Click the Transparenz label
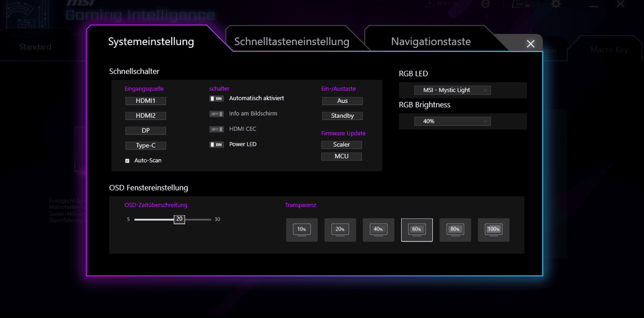The width and height of the screenshot is (644, 318). coord(301,205)
